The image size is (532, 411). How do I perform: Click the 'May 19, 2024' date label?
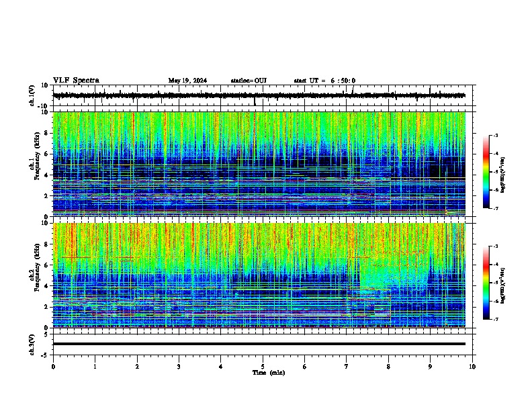[x=187, y=81]
